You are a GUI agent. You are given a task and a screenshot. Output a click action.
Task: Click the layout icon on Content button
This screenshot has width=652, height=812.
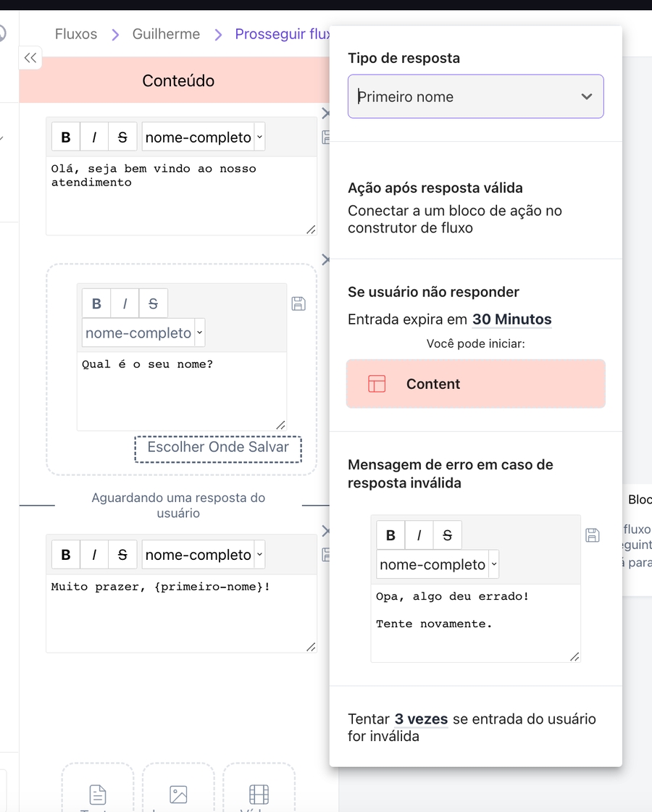point(377,384)
